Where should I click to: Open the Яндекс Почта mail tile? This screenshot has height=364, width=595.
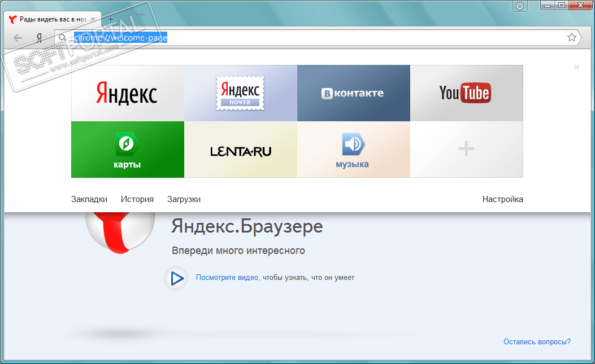click(241, 93)
